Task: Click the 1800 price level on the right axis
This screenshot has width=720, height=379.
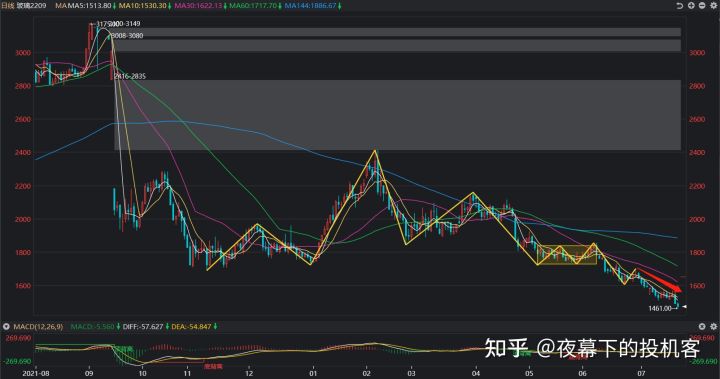Action: 697,253
